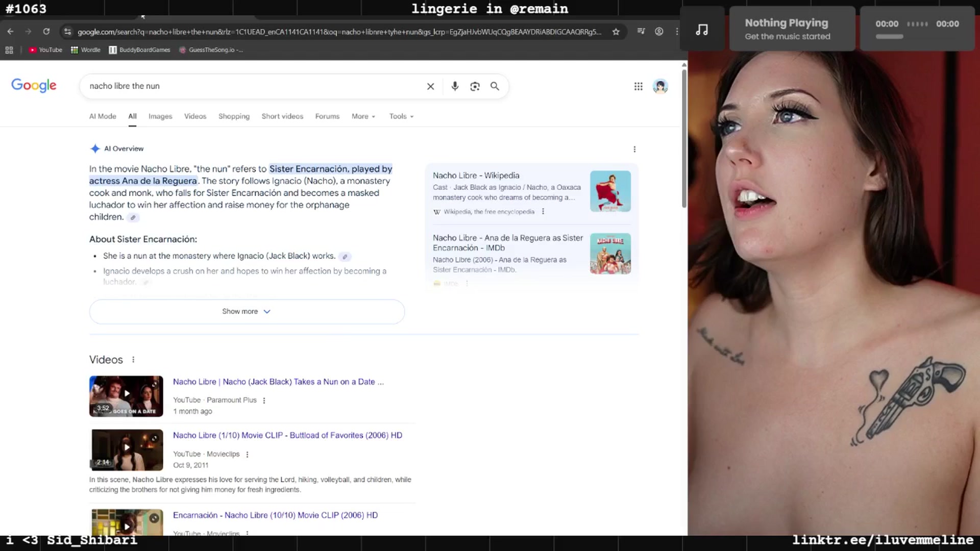Open the Nacho Libre - Wikipedia link

[x=476, y=176]
